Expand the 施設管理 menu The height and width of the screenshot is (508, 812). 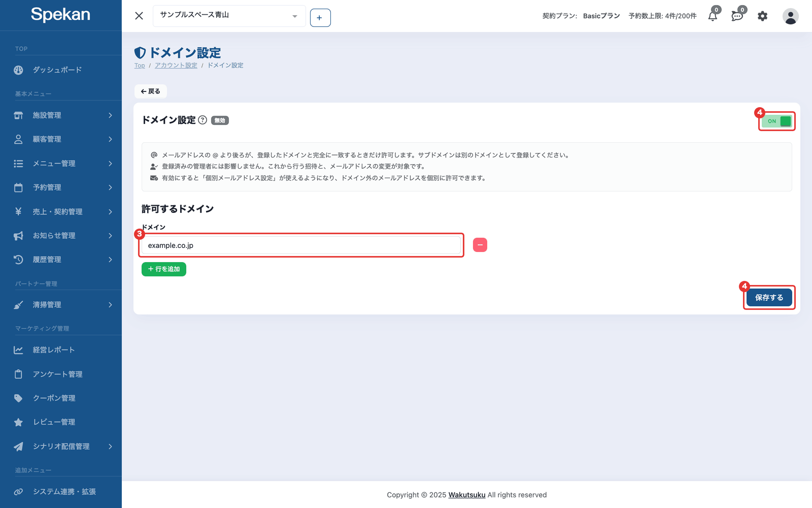(x=61, y=115)
